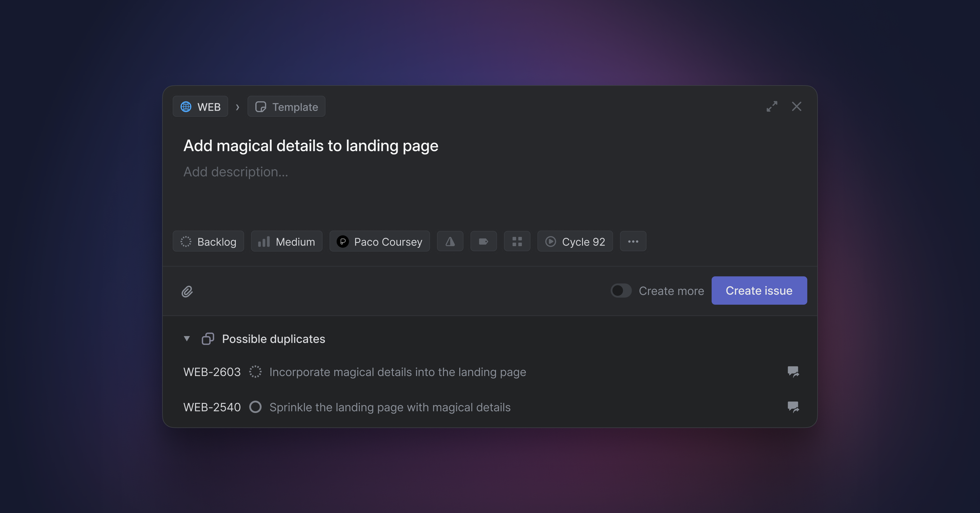980x513 pixels.
Task: Open the WEB team selector
Action: tap(201, 107)
